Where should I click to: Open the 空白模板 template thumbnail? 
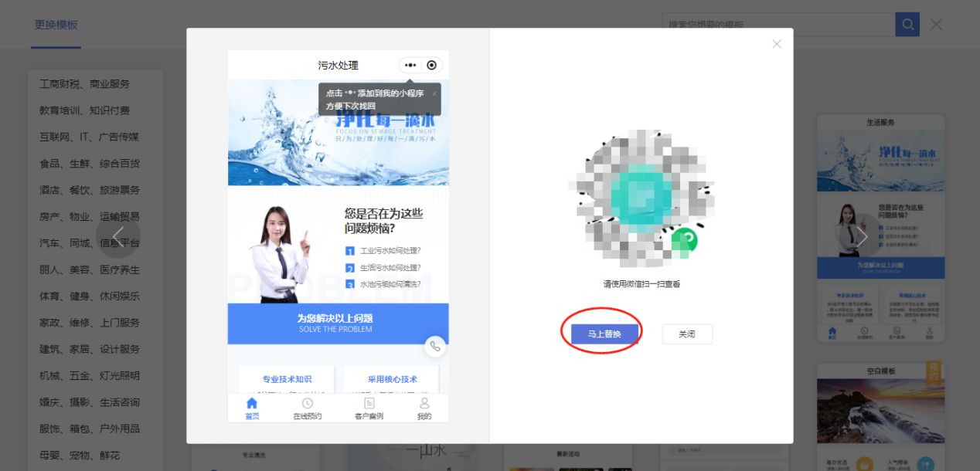click(880, 416)
